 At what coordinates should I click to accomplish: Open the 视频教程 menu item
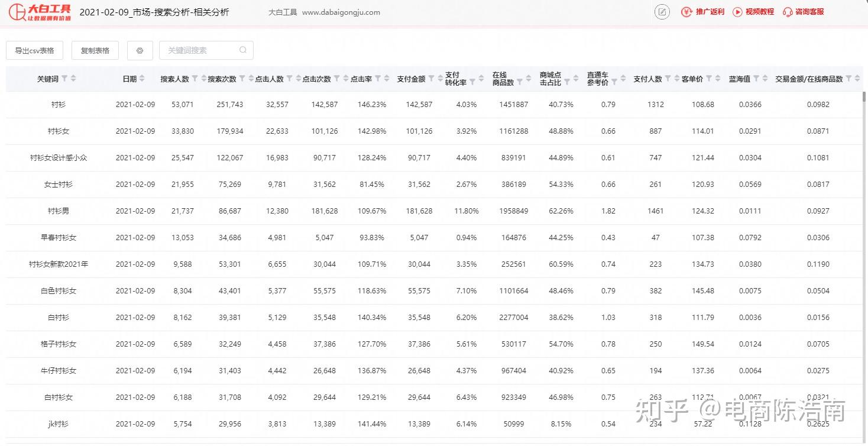753,12
